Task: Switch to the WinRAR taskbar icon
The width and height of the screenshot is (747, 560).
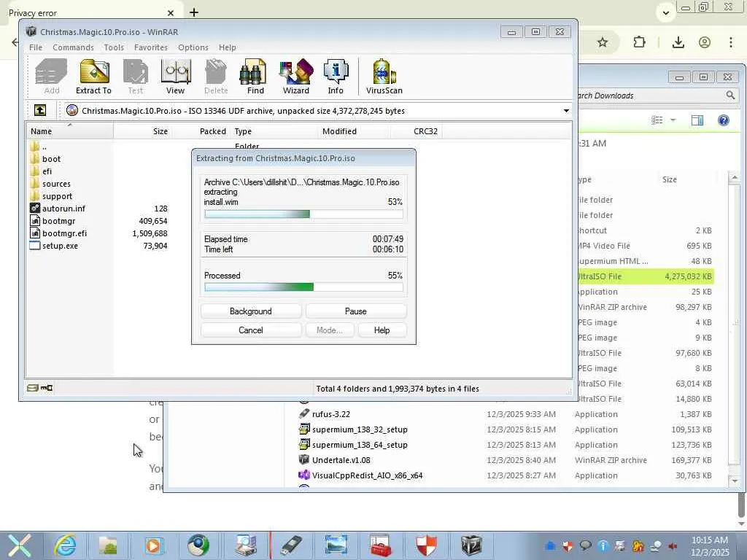Action: pos(472,545)
